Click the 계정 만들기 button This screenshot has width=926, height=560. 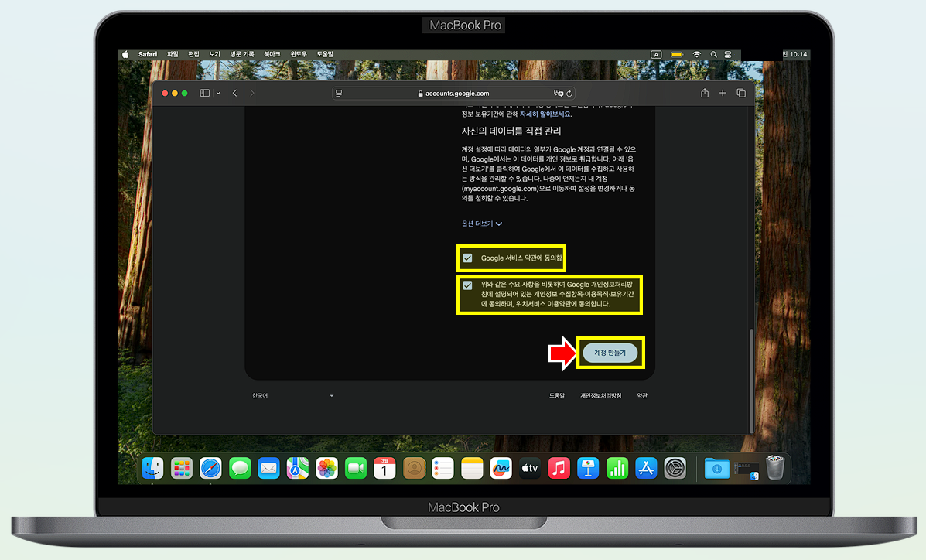click(610, 353)
